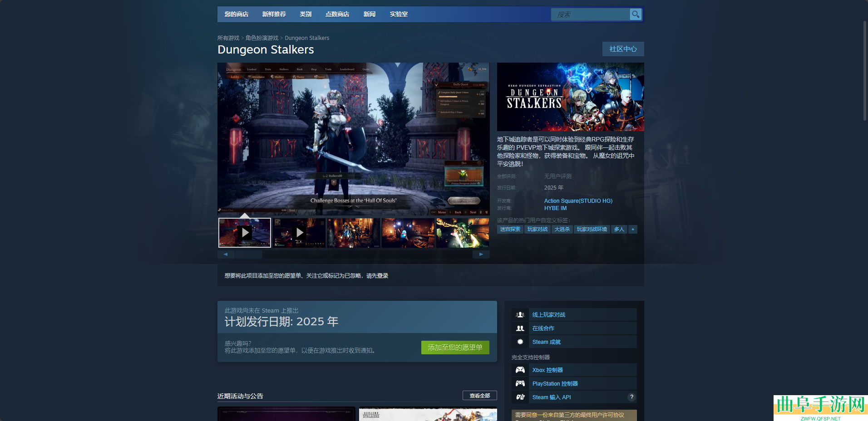Focus the store search field
Viewport: 868px width, 421px height.
tap(591, 15)
